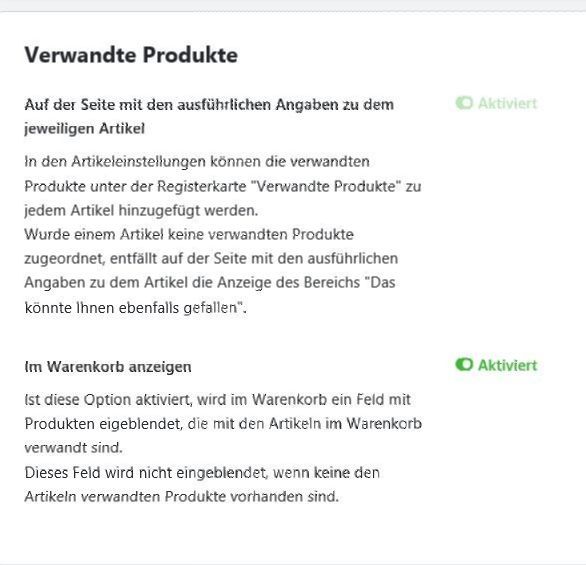
Task: Toggle the green 'Im Warenkorb anzeigen' switch icon
Action: click(464, 364)
